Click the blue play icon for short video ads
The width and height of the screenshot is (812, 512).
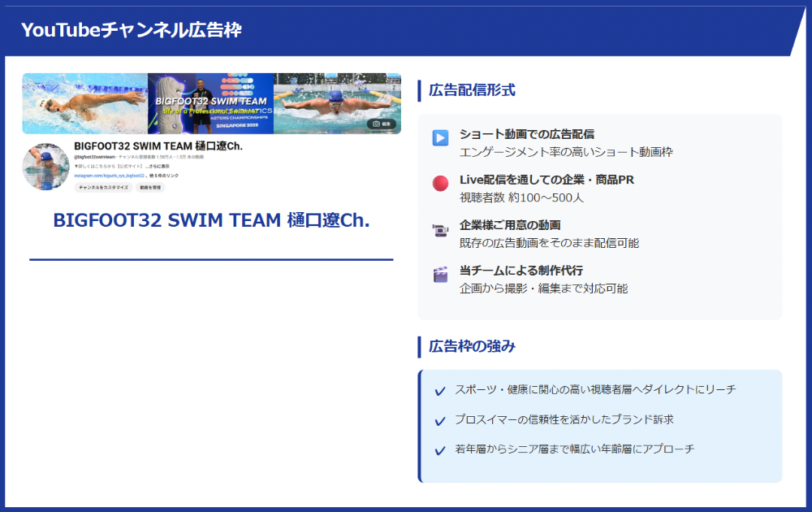(440, 138)
